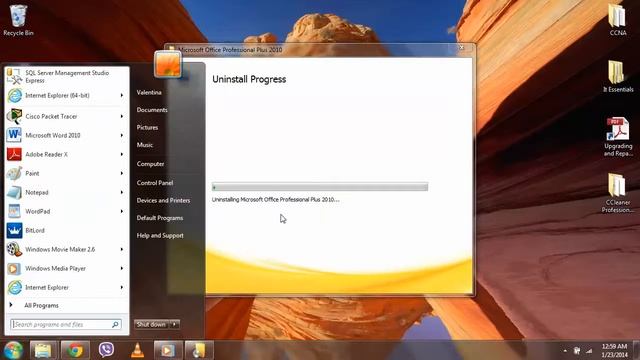Image resolution: width=640 pixels, height=360 pixels.
Task: Click the media player taskbar button
Action: pyautogui.click(x=167, y=350)
